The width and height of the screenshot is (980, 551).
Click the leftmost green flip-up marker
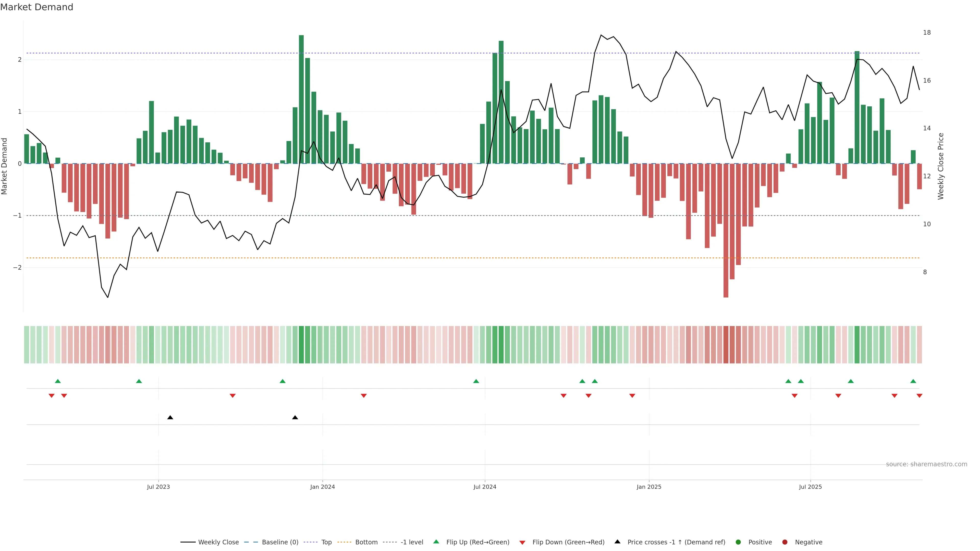point(58,381)
